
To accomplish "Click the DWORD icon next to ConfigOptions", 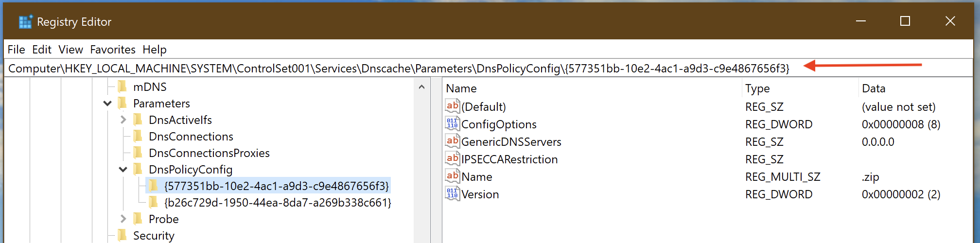I will [x=453, y=123].
